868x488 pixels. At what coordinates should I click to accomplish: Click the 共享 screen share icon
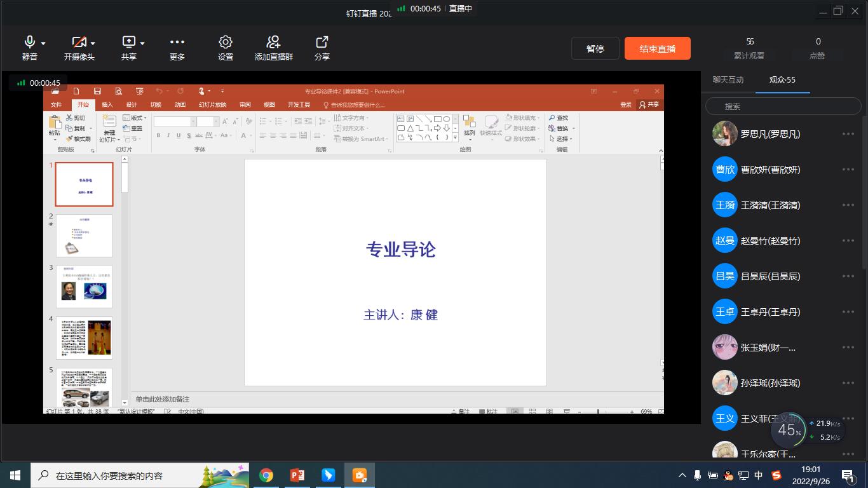coord(129,43)
